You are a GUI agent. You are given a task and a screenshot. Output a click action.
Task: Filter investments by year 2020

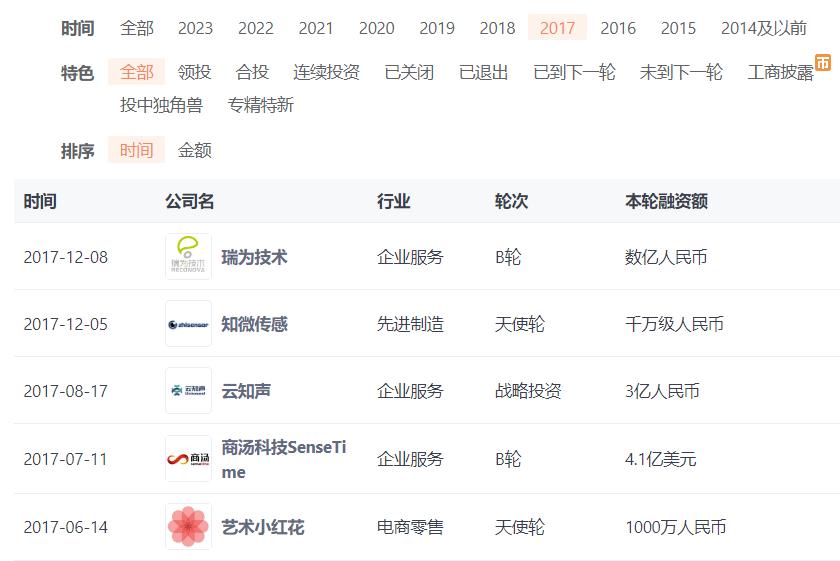click(376, 28)
